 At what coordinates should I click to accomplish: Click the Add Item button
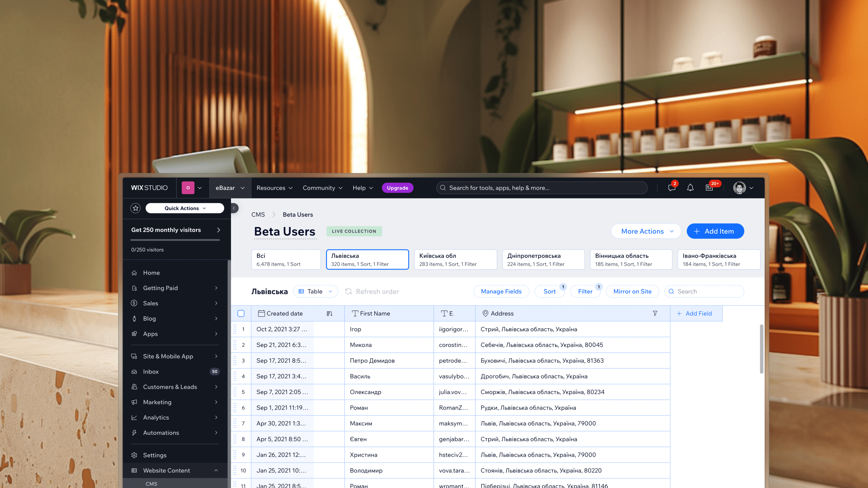pos(715,231)
